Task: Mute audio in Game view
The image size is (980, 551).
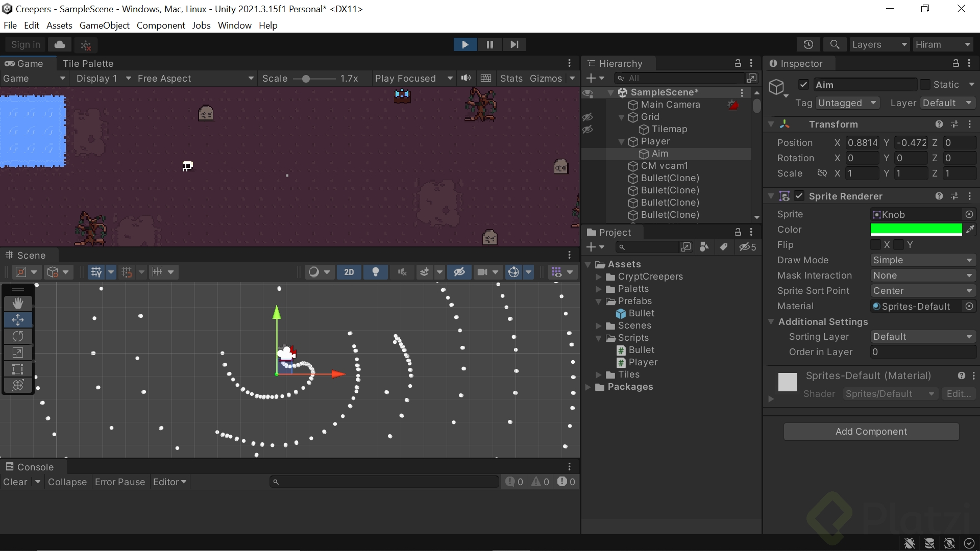Action: [466, 78]
